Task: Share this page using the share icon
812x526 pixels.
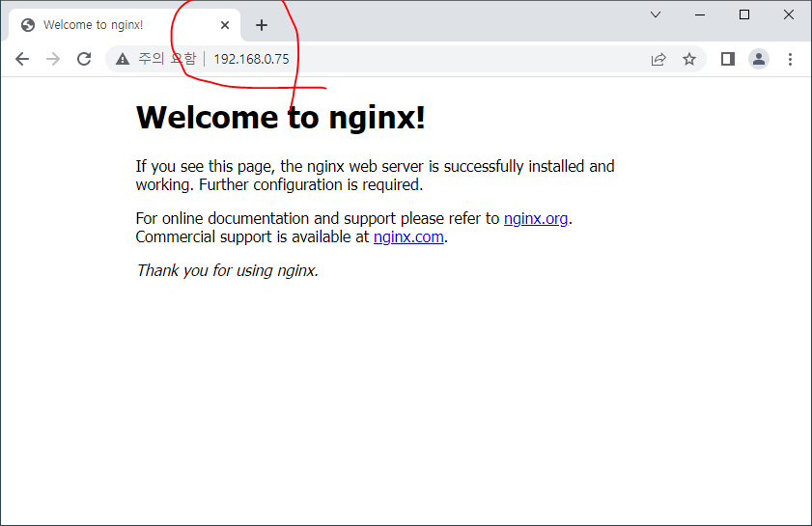Action: (658, 59)
